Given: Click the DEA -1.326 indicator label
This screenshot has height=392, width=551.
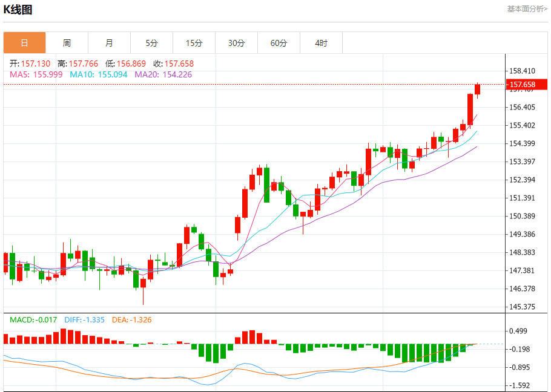Looking at the screenshot, I should pyautogui.click(x=132, y=319).
